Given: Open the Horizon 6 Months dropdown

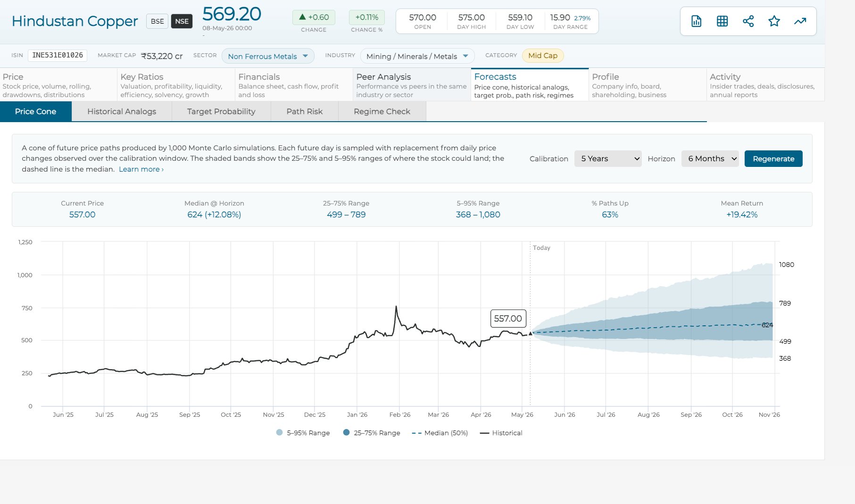Looking at the screenshot, I should click(710, 159).
